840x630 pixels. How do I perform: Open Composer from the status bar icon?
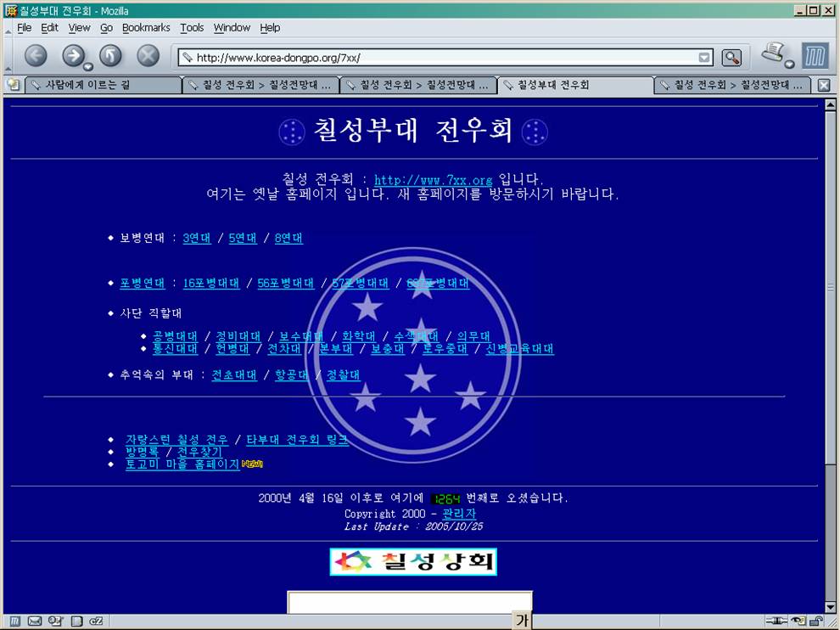pos(55,621)
